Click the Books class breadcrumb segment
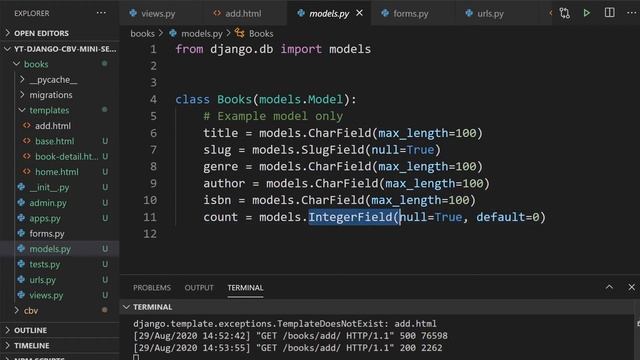The height and width of the screenshot is (360, 640). pos(261,33)
